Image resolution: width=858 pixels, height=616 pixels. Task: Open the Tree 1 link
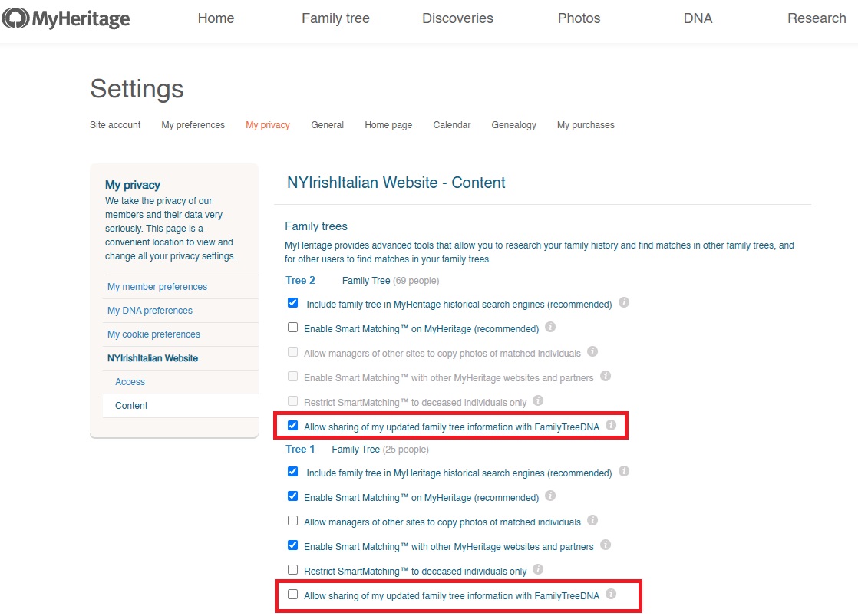(x=300, y=449)
